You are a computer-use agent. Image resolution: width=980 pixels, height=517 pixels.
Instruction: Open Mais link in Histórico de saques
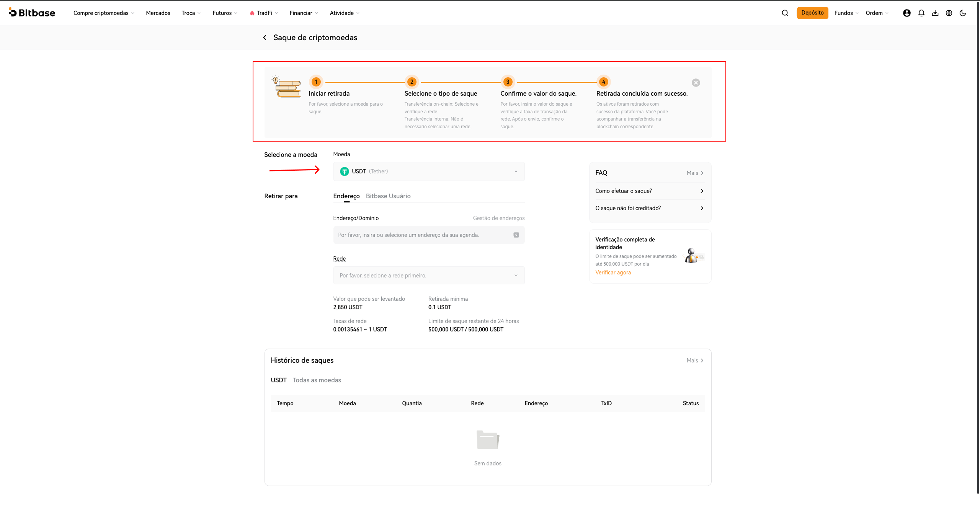[695, 360]
